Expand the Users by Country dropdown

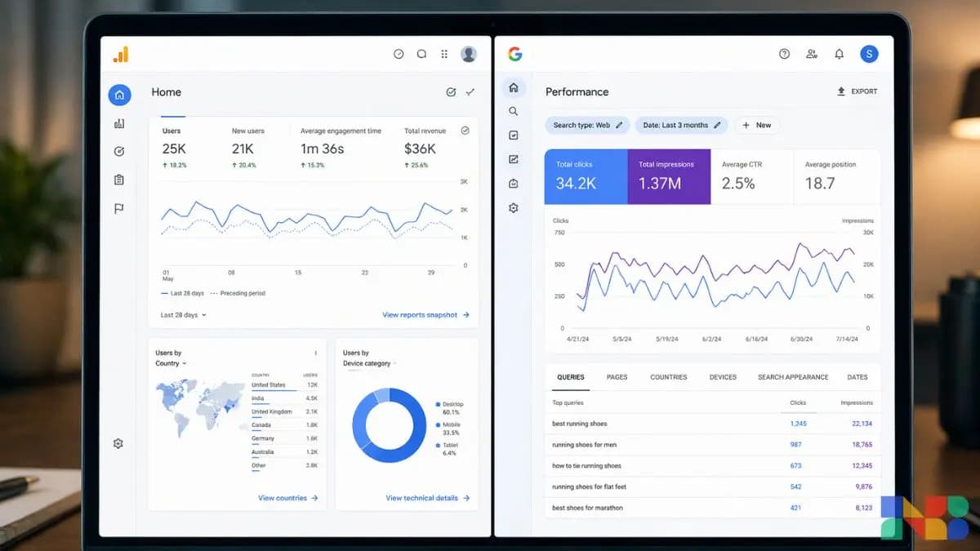(171, 363)
